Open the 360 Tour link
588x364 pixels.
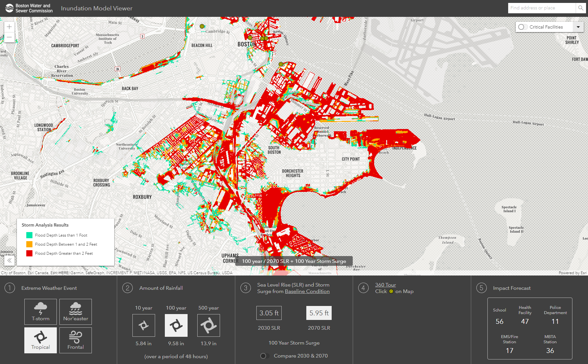pos(386,285)
